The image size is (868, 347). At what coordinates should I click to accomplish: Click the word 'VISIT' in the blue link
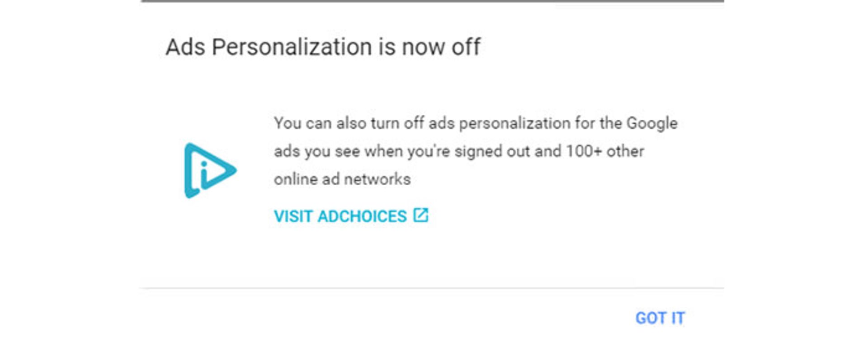pyautogui.click(x=293, y=216)
